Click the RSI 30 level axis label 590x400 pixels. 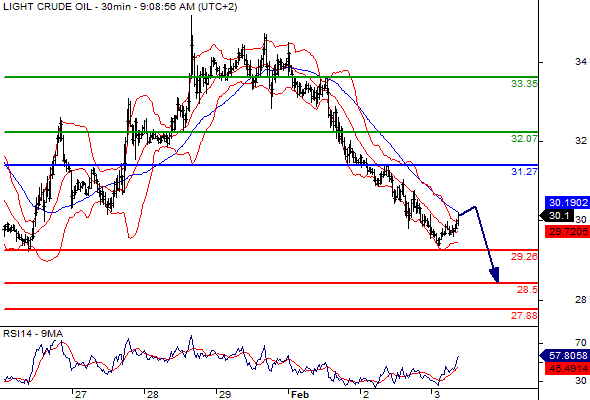coord(581,381)
